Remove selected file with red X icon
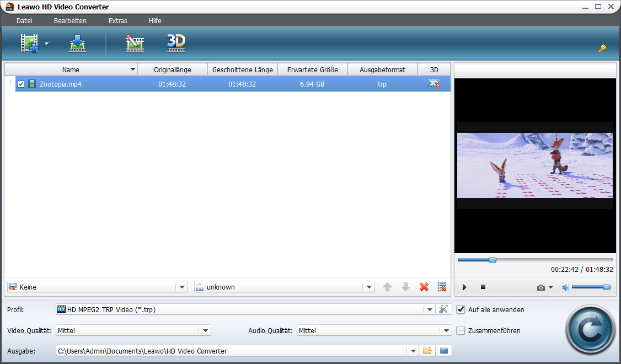Screen dimensions: 621x364 pos(424,287)
